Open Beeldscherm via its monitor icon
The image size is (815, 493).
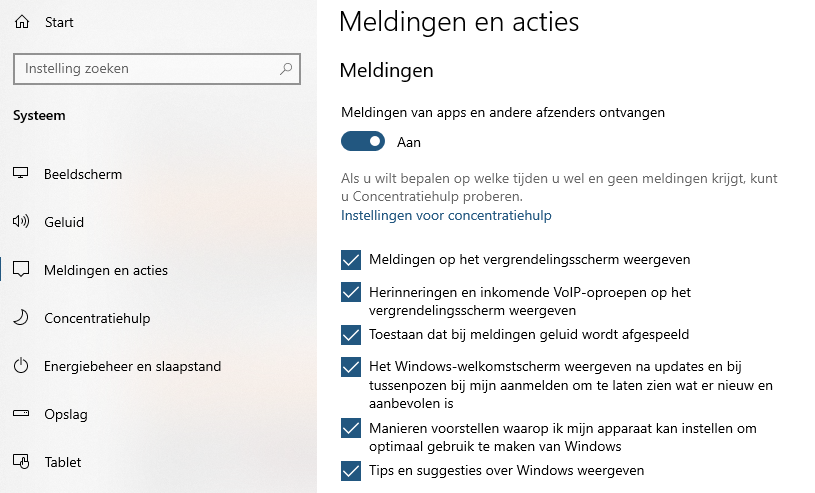pos(20,174)
